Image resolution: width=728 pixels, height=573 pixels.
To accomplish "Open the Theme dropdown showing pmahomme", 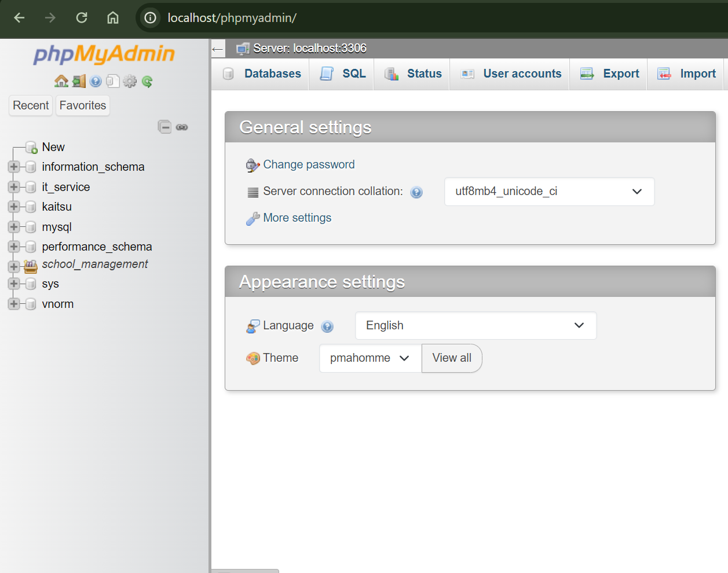I will [x=370, y=358].
